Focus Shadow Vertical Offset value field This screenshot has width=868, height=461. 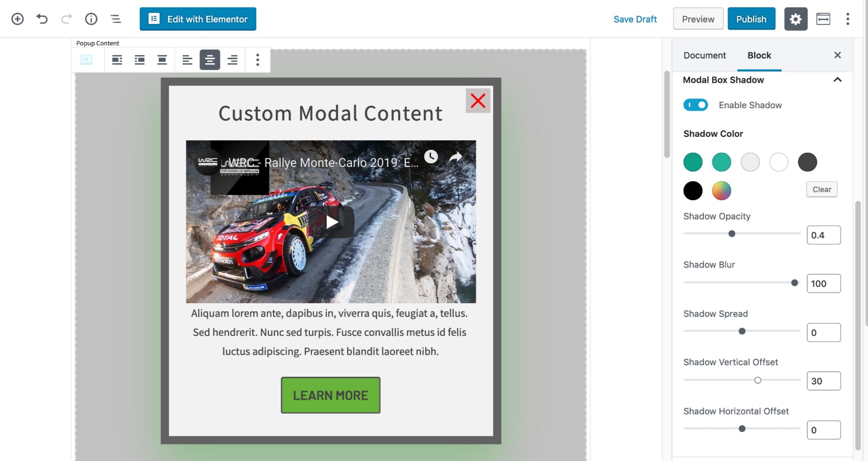[x=824, y=381]
